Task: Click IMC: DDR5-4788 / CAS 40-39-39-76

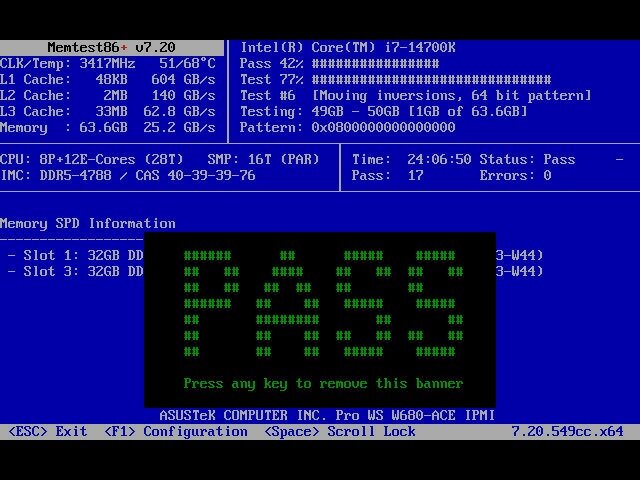Action: [x=128, y=176]
